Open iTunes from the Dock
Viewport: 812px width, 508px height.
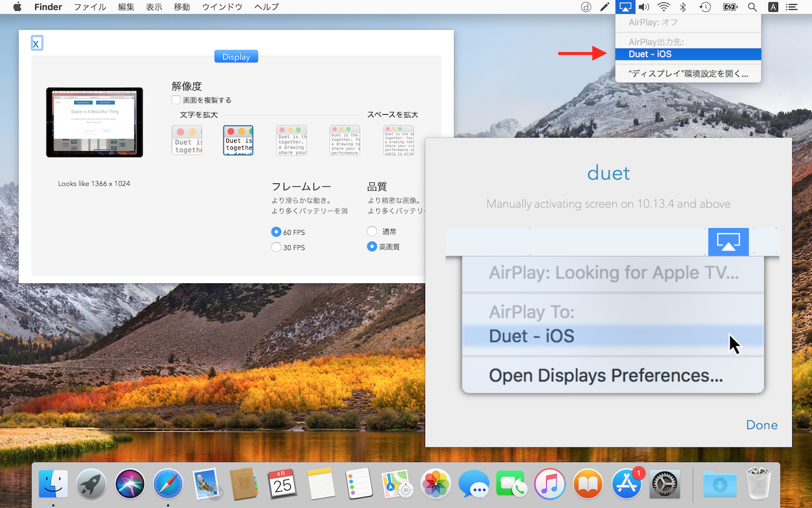(x=550, y=483)
